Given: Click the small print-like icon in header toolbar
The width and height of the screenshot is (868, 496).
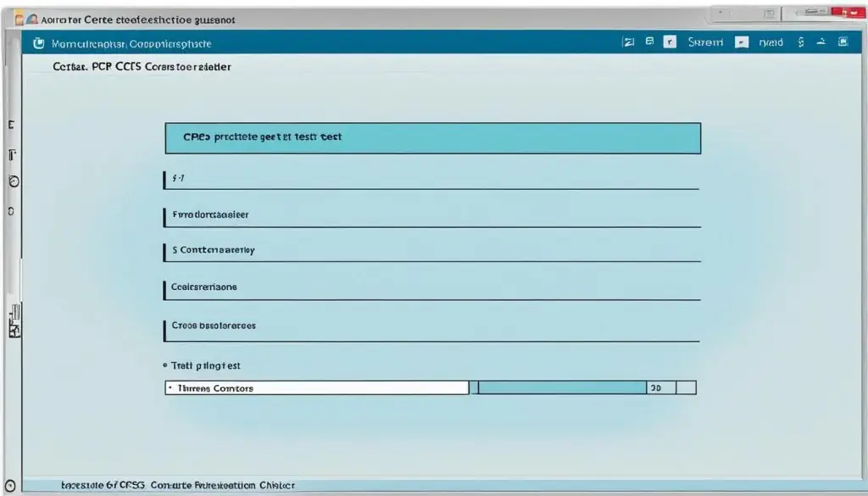Looking at the screenshot, I should click(649, 42).
